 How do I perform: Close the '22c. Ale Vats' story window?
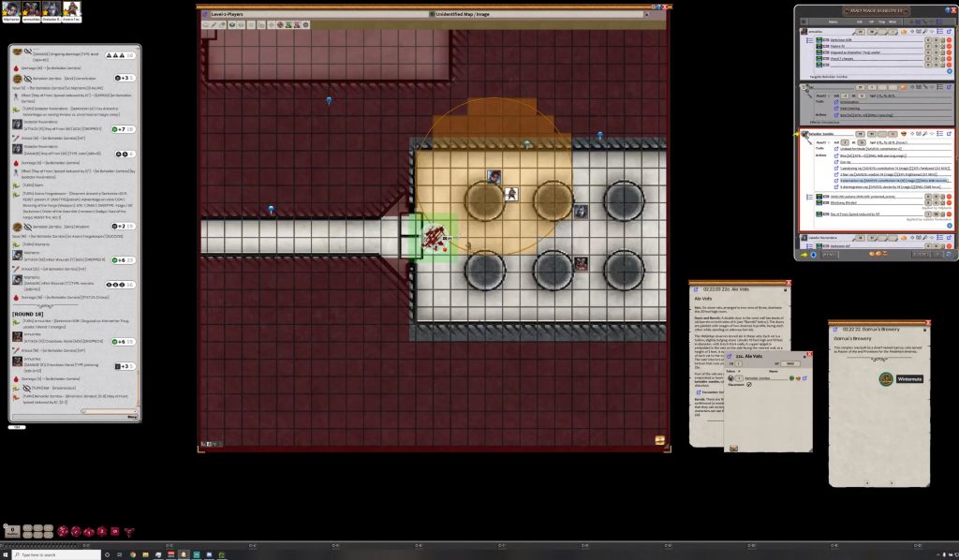[789, 283]
